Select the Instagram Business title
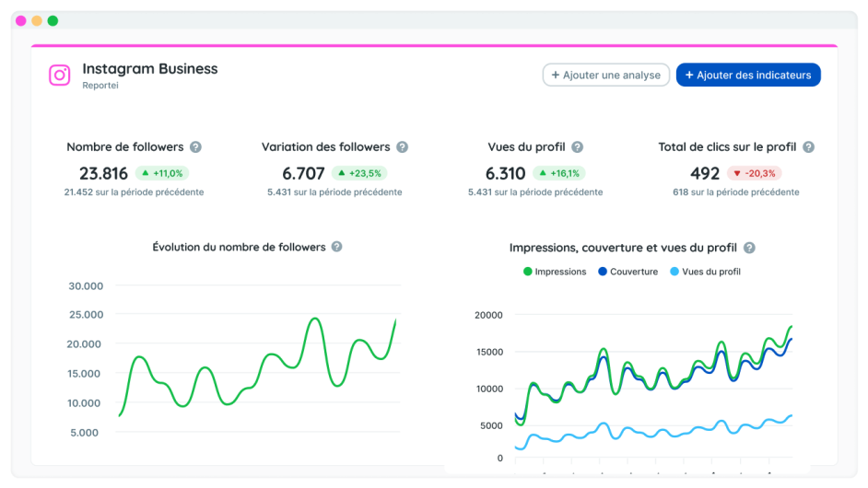Image resolution: width=868 pixels, height=488 pixels. tap(150, 68)
